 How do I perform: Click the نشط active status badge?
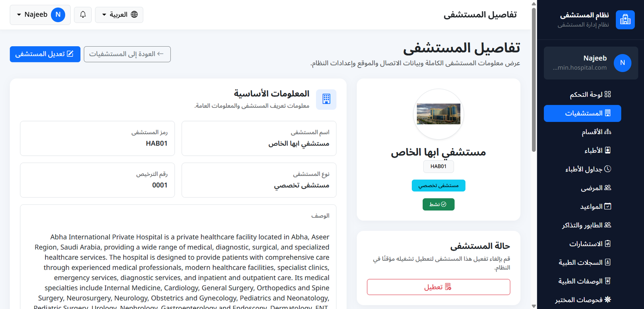tap(438, 204)
